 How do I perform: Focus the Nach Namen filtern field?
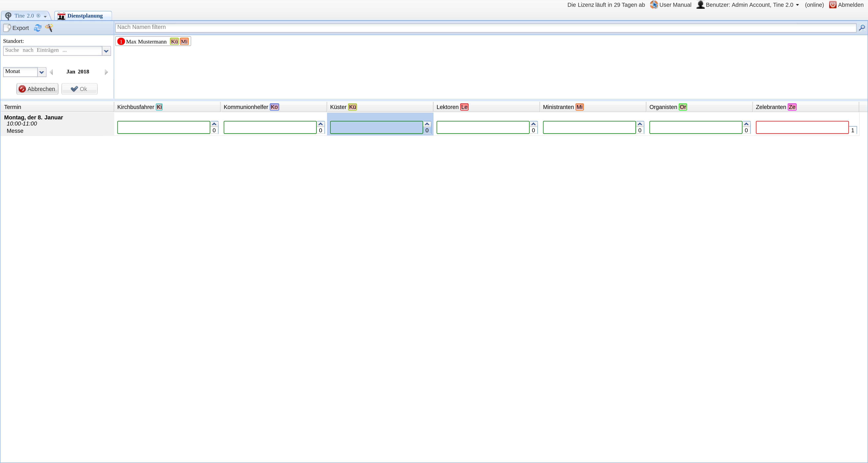click(x=486, y=28)
